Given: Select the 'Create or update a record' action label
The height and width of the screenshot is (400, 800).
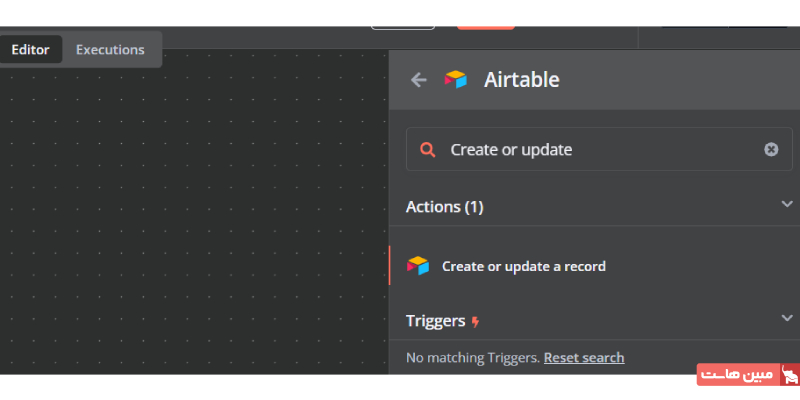Looking at the screenshot, I should 523,266.
